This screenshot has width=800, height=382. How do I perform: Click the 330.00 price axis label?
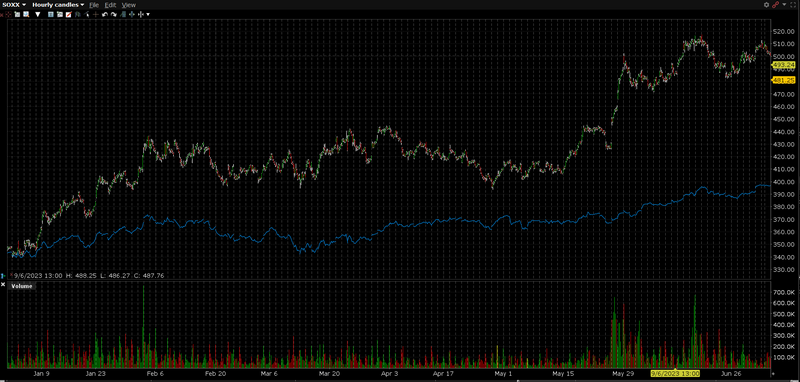(x=785, y=269)
